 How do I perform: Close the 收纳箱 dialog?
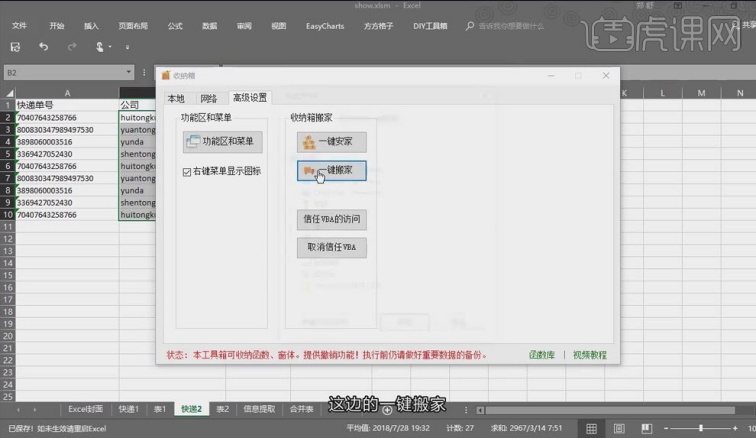pyautogui.click(x=606, y=76)
